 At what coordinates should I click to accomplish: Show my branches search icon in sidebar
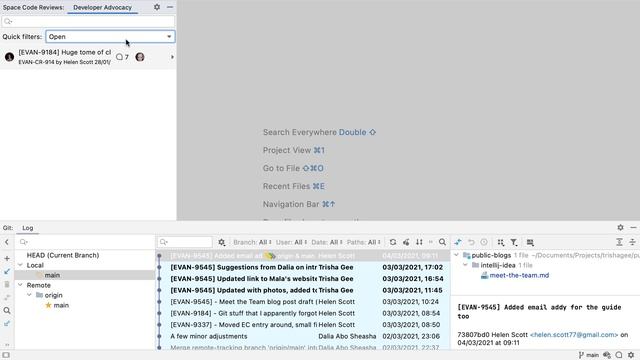coord(7,311)
